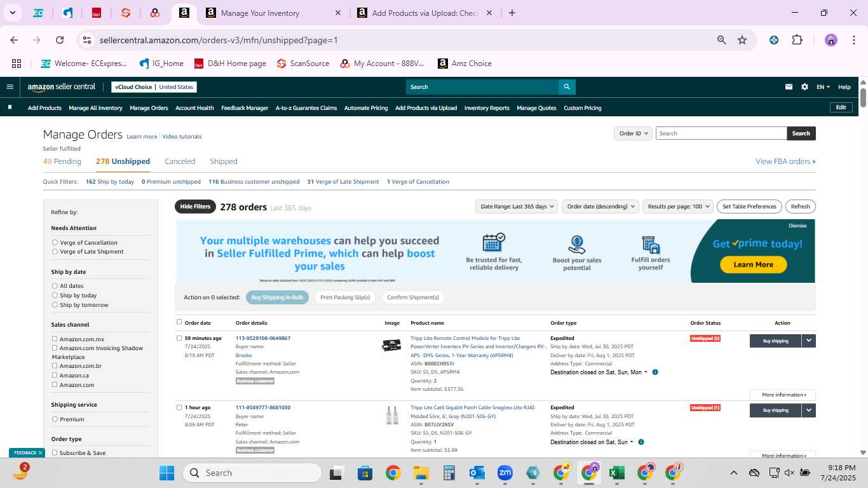
Task: Check the Amazon.com.br sales channel
Action: [55, 366]
